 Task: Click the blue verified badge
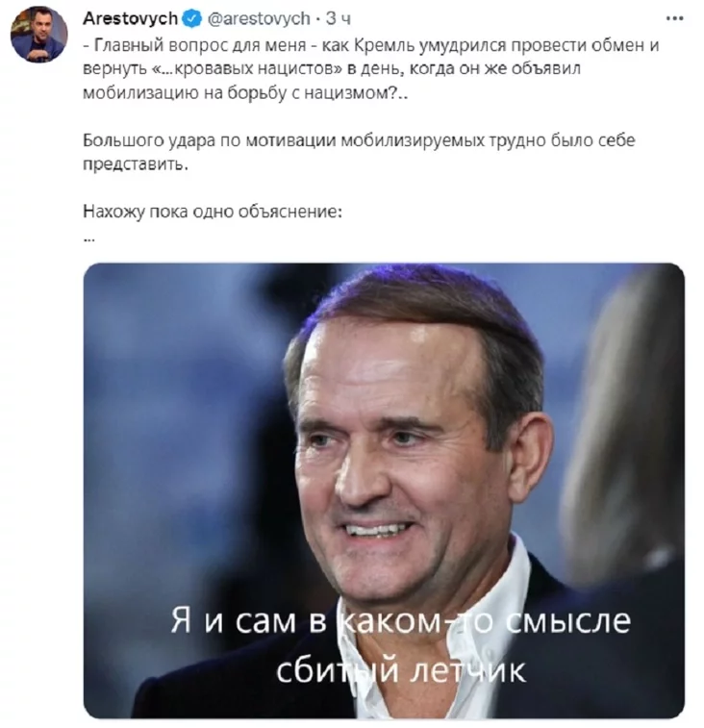(192, 19)
